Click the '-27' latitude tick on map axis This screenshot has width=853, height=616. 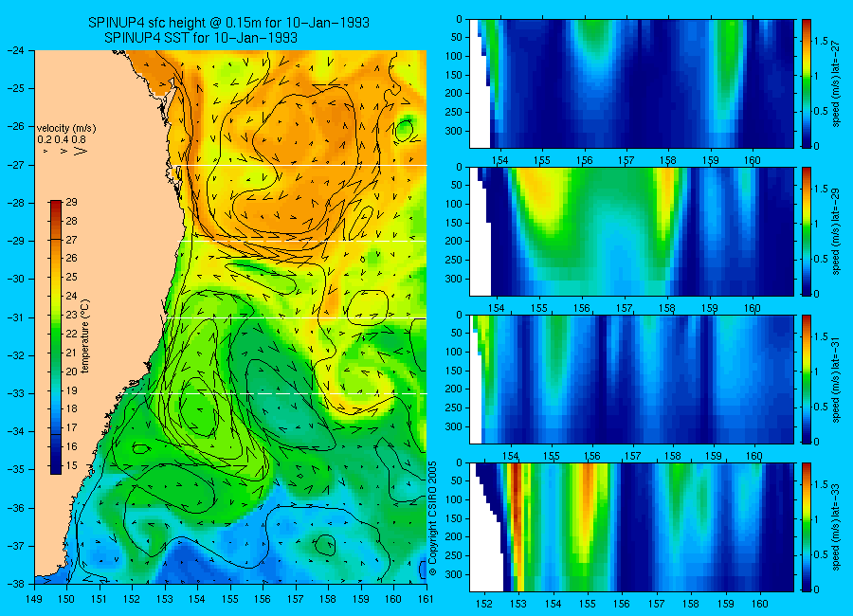15,165
